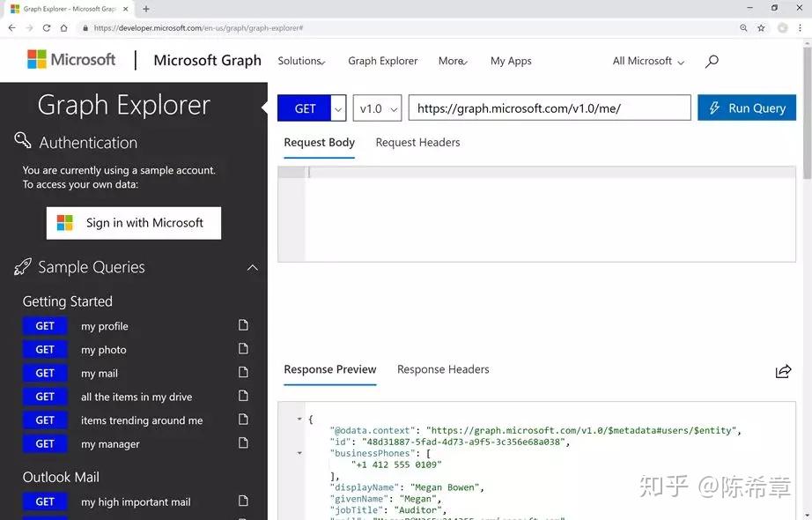The height and width of the screenshot is (520, 812).
Task: Switch to the Response Headers tab
Action: 443,369
